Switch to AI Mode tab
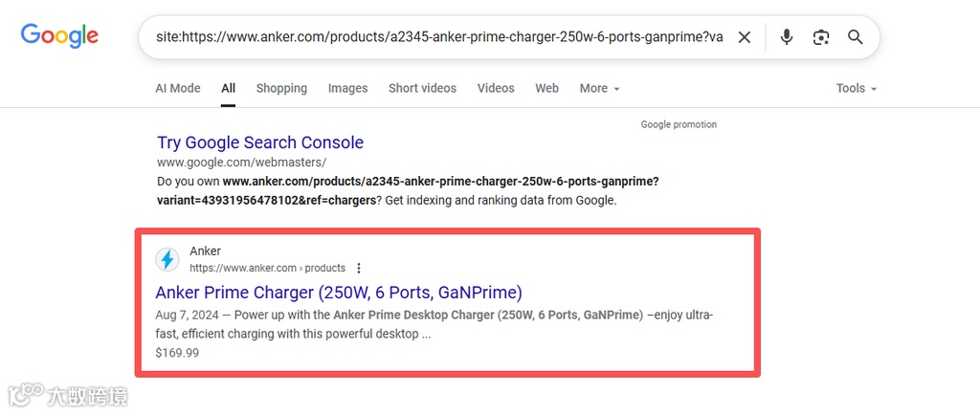This screenshot has height=414, width=980. (178, 88)
